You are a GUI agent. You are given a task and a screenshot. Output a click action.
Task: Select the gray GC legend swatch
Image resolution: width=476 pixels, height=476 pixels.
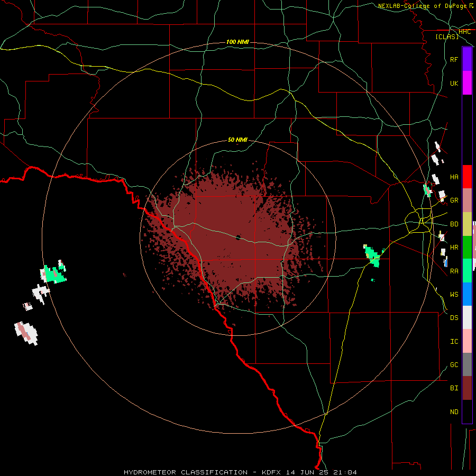(x=467, y=364)
